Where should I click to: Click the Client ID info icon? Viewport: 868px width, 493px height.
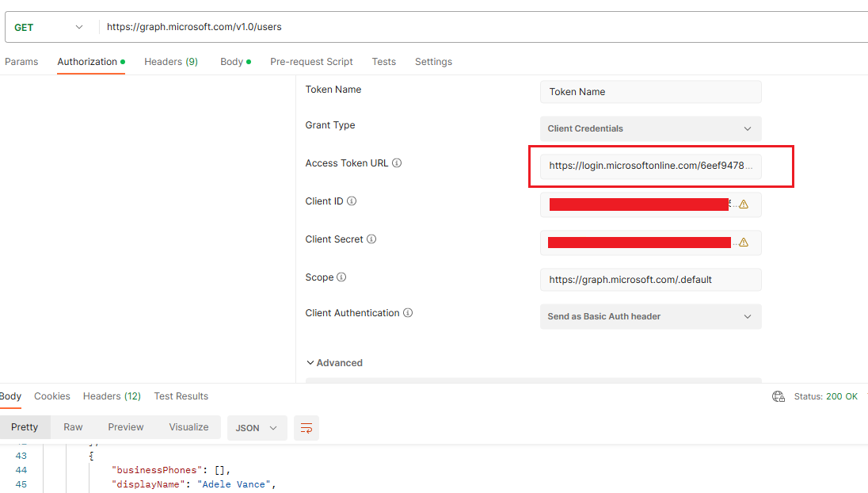(x=352, y=201)
